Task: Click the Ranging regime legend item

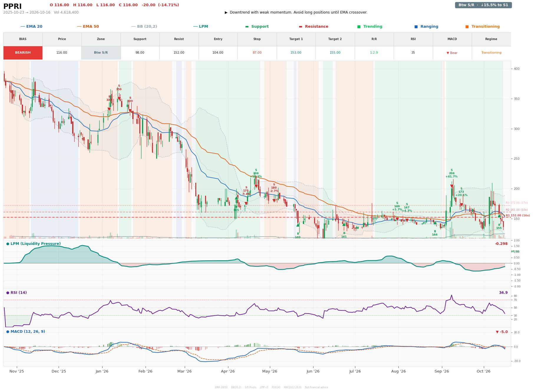Action: pos(426,27)
